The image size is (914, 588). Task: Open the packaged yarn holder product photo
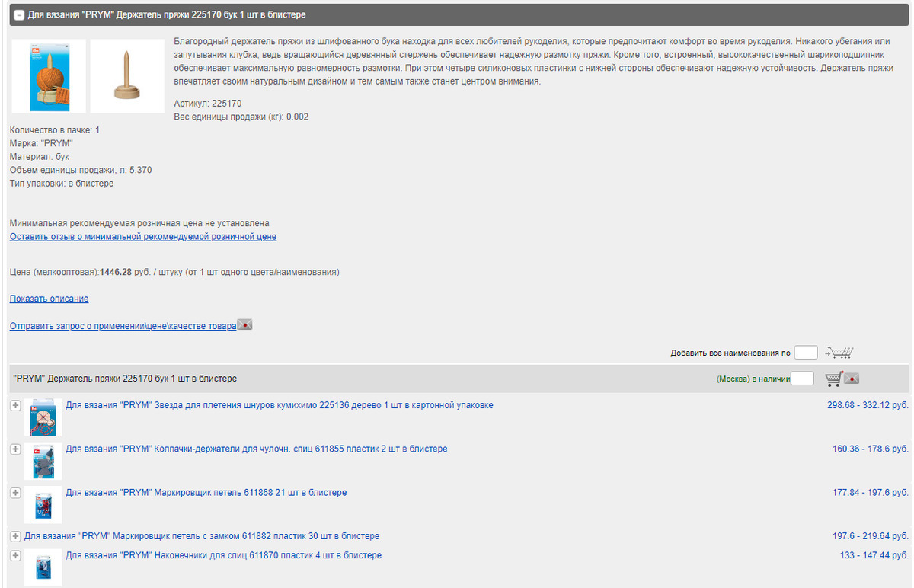pos(49,76)
